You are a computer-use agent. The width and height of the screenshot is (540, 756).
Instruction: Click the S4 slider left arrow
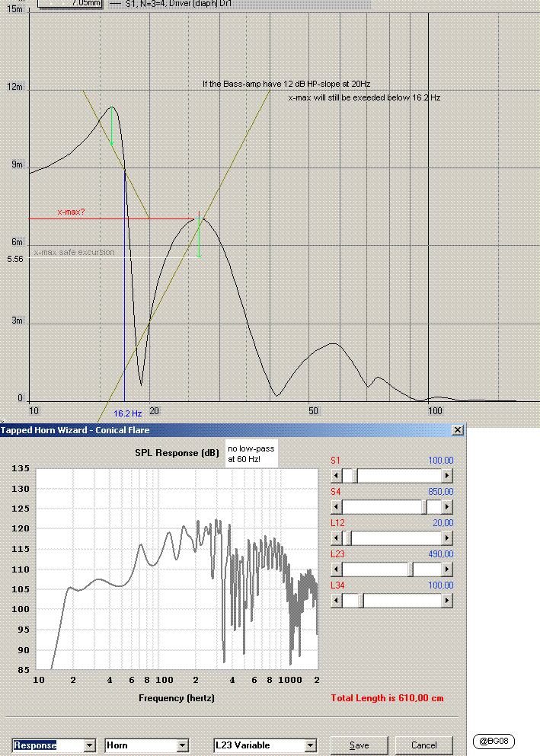pyautogui.click(x=337, y=507)
